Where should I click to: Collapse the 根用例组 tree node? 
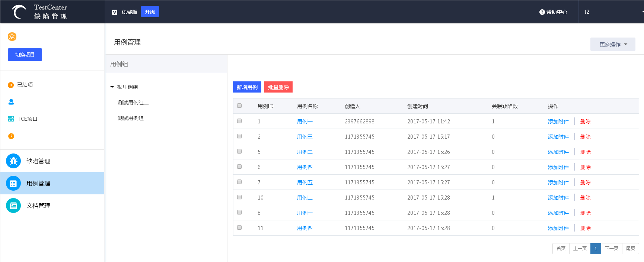pos(112,87)
